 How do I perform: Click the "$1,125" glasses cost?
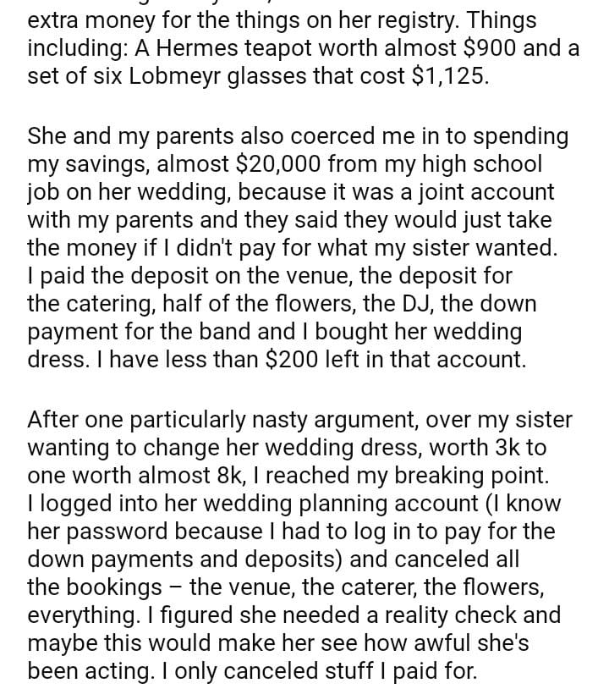[x=449, y=75]
